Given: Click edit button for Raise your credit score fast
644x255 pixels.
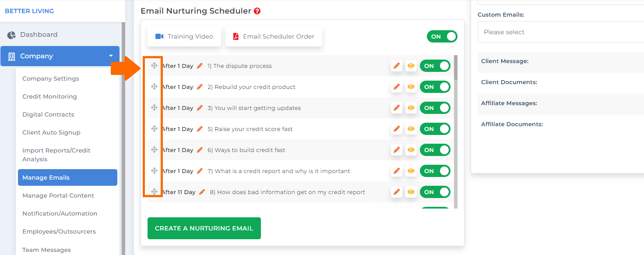Looking at the screenshot, I should 397,129.
